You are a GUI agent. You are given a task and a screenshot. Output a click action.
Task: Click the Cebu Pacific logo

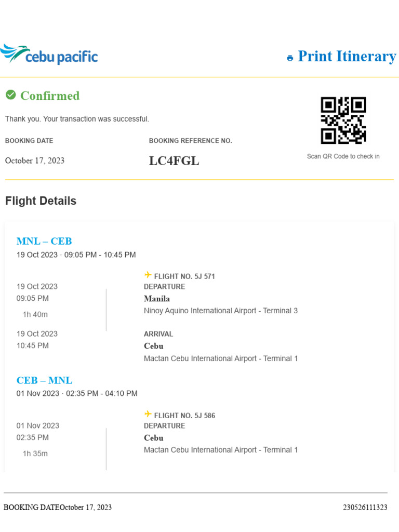coord(49,55)
